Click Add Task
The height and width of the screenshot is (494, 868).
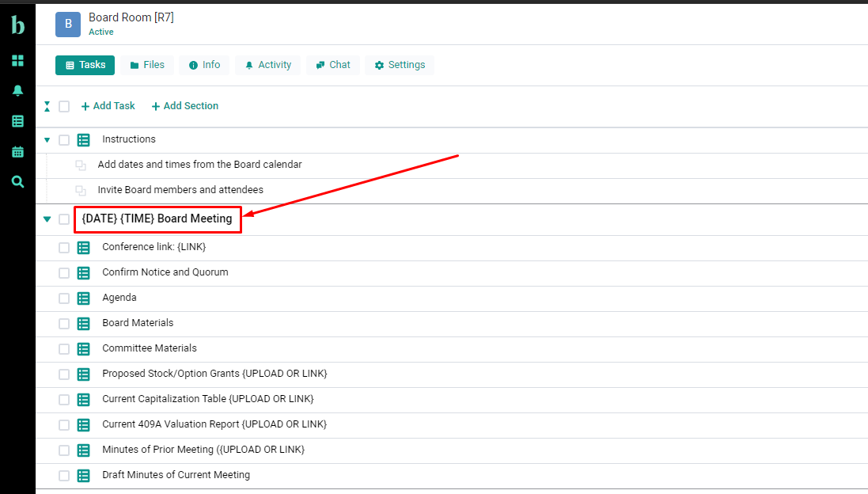point(108,106)
